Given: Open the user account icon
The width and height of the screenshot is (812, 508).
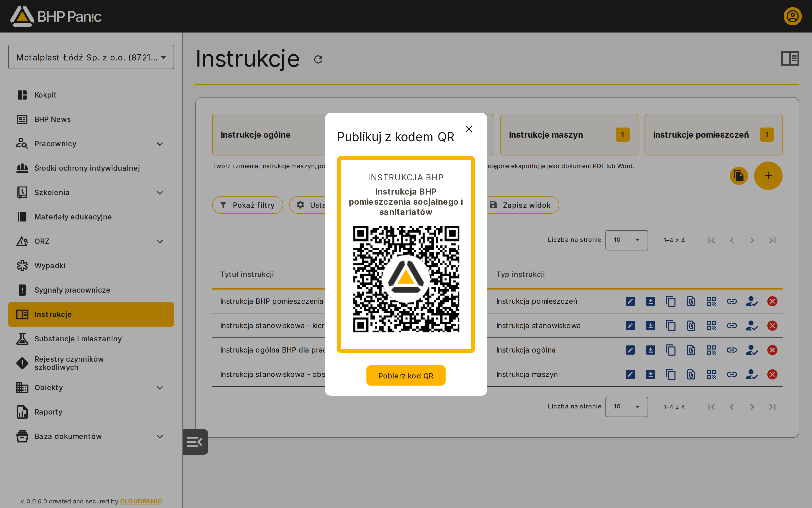Looking at the screenshot, I should tap(792, 16).
